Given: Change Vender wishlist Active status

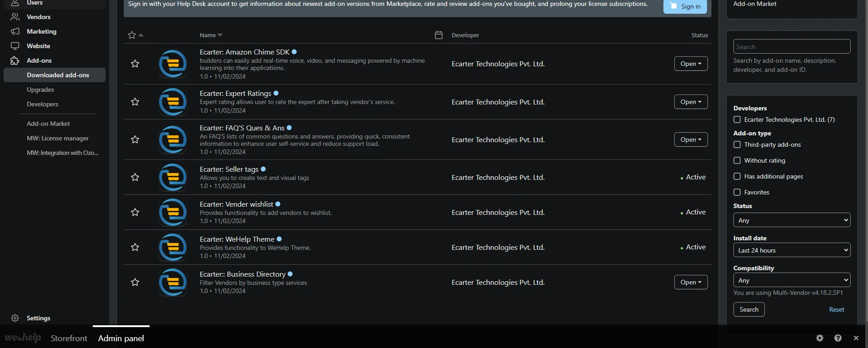Looking at the screenshot, I should click(x=693, y=212).
